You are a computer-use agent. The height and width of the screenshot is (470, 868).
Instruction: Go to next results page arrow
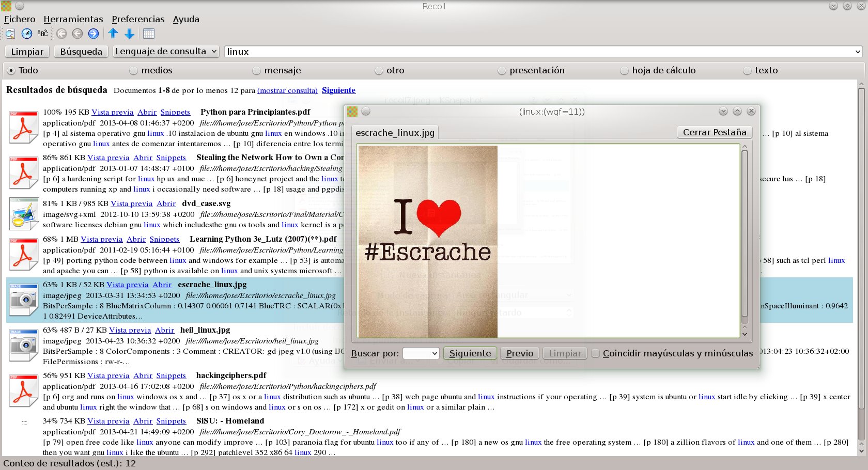pos(94,34)
